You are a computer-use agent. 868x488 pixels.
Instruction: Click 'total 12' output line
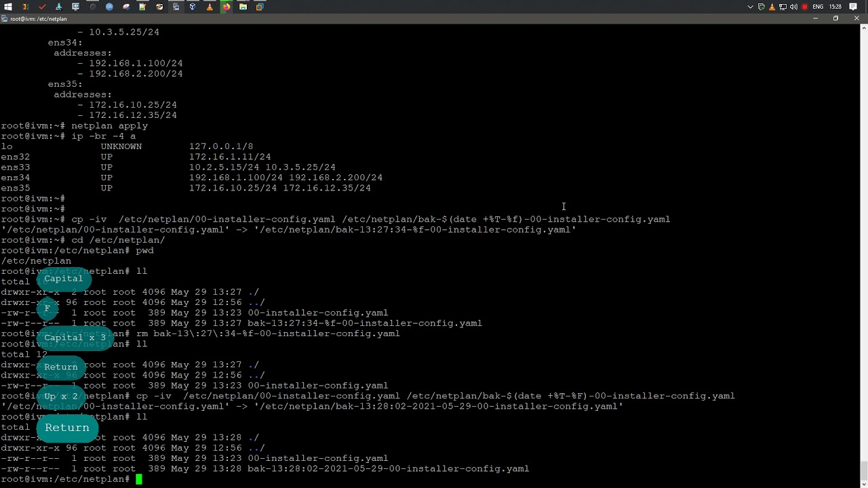24,354
